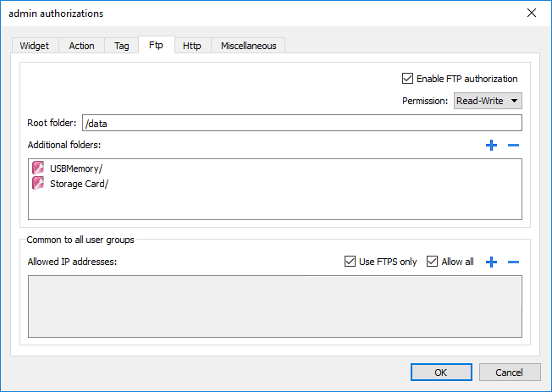The image size is (552, 392).
Task: Click the plus icon to add additional folder
Action: coord(491,146)
